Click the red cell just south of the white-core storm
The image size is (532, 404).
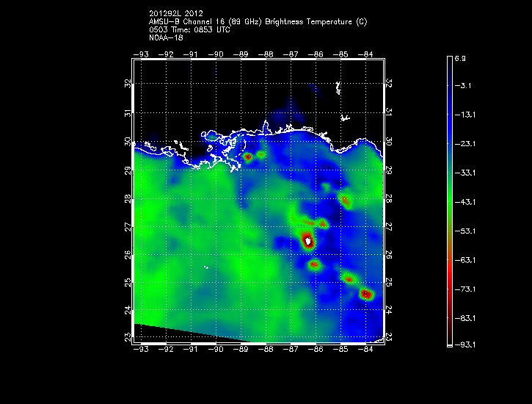pos(314,264)
